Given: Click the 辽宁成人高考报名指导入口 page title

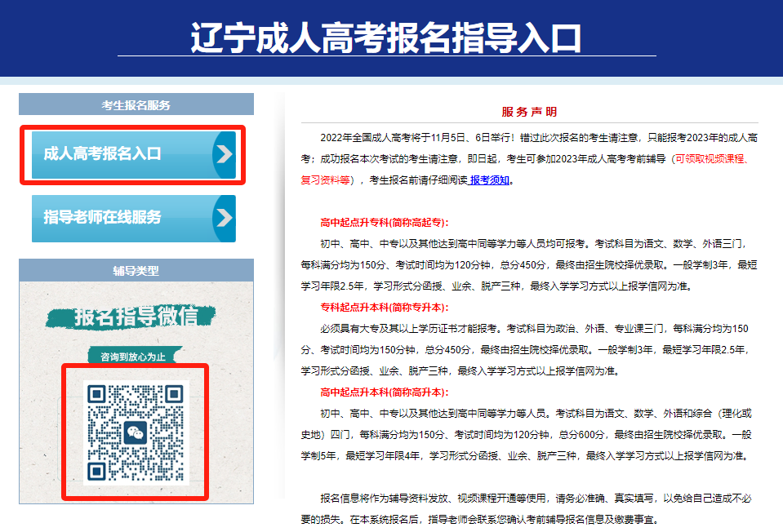Looking at the screenshot, I should tap(386, 38).
